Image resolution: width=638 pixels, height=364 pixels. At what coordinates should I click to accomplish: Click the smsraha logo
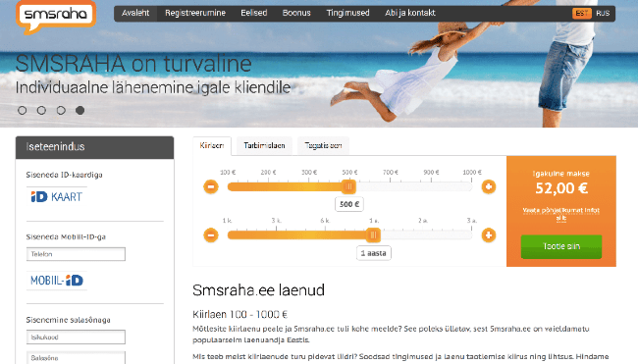click(56, 17)
